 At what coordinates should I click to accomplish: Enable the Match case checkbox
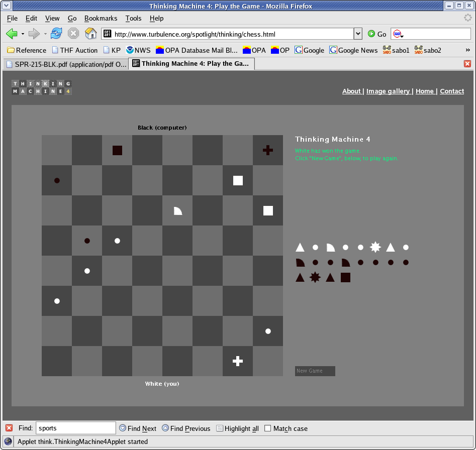click(x=268, y=428)
